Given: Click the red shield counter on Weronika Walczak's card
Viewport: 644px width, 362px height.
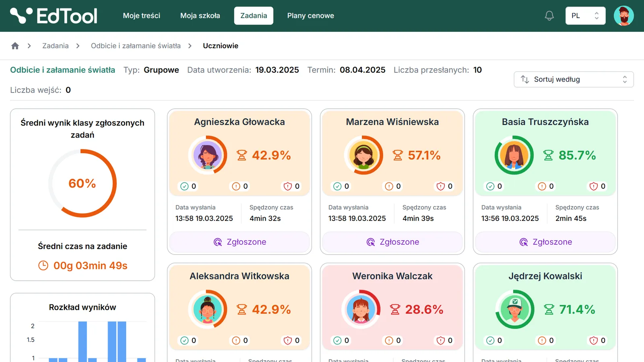Looking at the screenshot, I should [x=445, y=341].
